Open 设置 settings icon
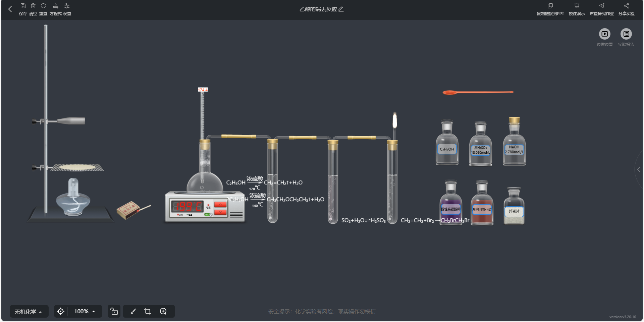The height and width of the screenshot is (322, 644). click(x=67, y=6)
